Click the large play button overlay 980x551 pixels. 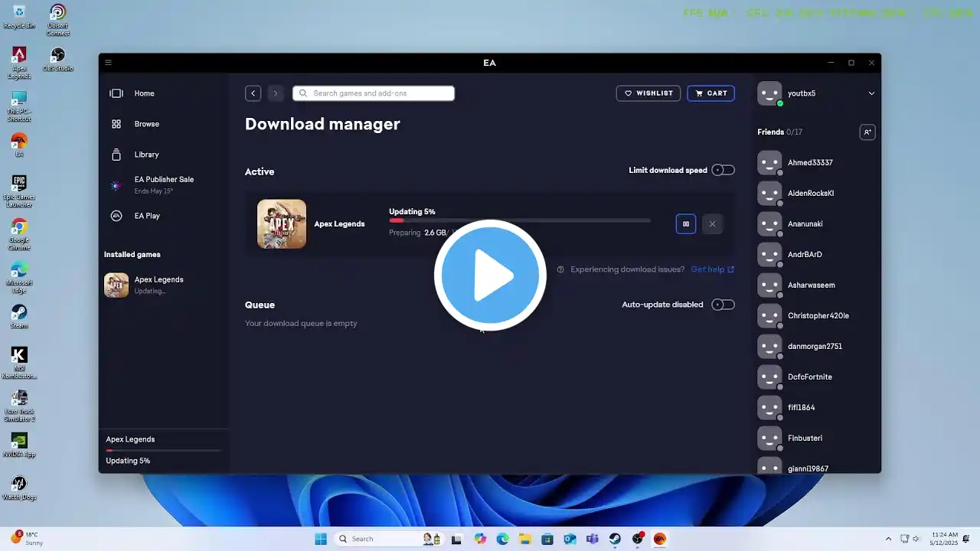[x=490, y=275]
